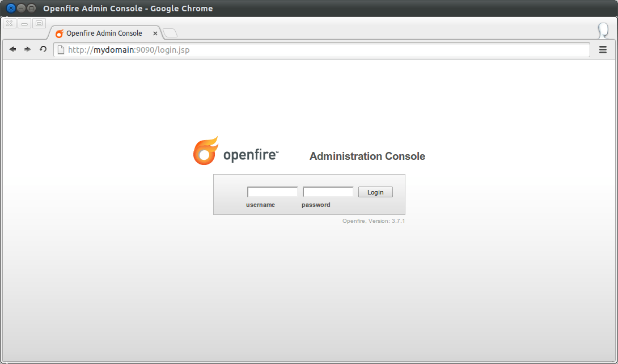Go forward using the browser forward arrow
This screenshot has width=618, height=364.
coord(28,49)
